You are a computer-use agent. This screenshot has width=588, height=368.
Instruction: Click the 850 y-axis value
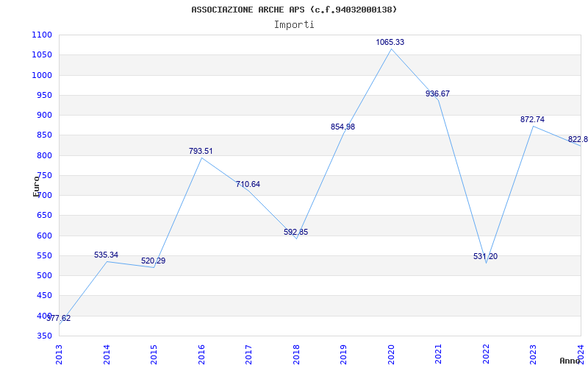[44, 135]
